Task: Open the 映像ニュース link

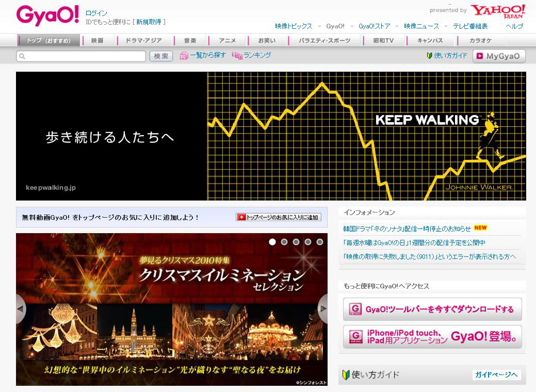Action: [421, 26]
